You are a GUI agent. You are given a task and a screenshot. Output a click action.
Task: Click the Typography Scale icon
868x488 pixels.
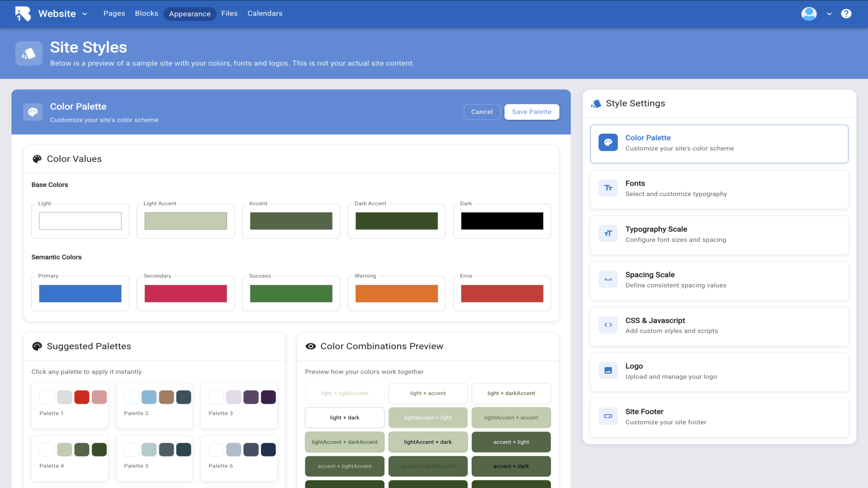point(608,234)
